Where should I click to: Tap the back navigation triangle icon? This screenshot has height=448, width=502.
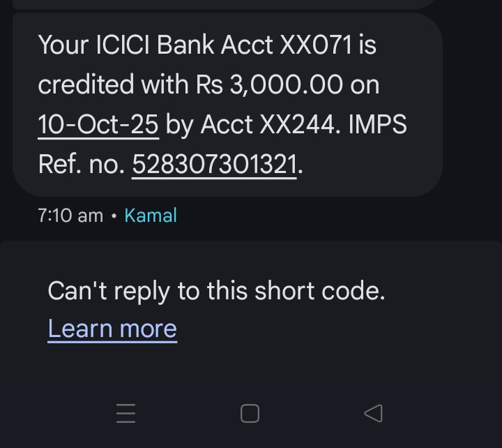tap(374, 413)
